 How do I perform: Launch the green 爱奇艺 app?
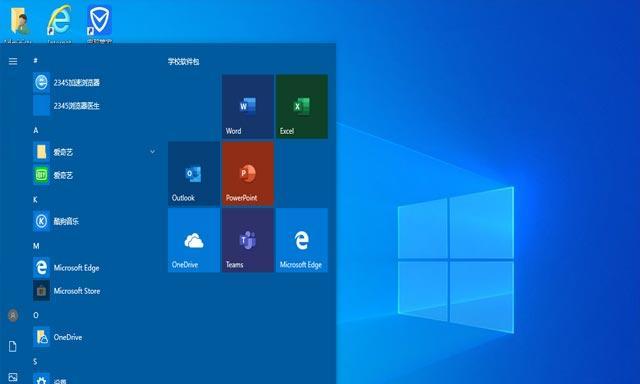pyautogui.click(x=96, y=175)
